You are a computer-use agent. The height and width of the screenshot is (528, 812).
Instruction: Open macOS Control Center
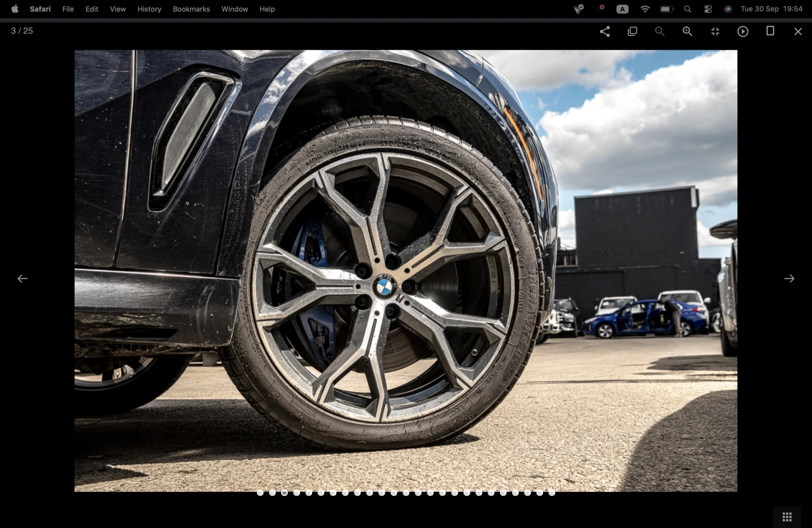[708, 9]
